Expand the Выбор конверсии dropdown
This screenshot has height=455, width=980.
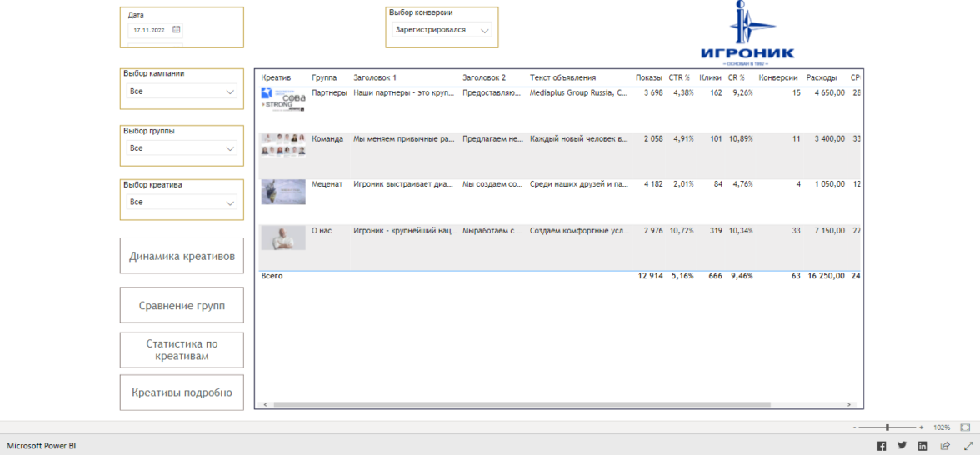pyautogui.click(x=485, y=30)
